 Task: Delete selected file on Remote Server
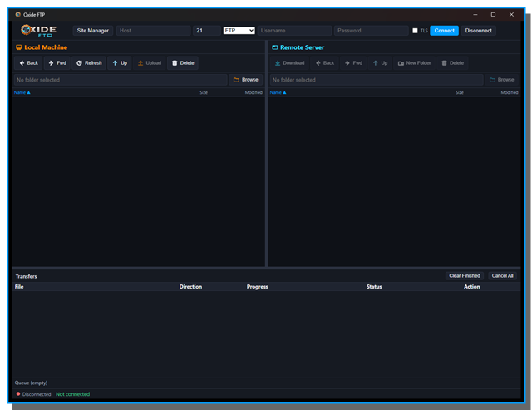pos(452,63)
